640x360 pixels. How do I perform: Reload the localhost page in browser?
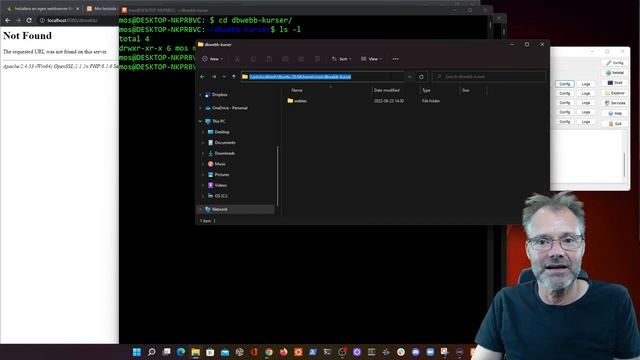[x=29, y=20]
